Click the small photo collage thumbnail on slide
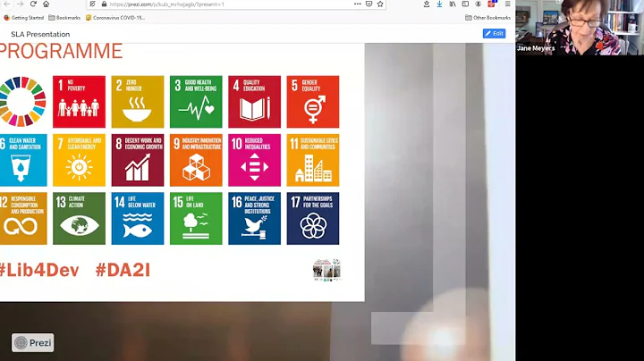This screenshot has height=361, width=644. coord(327,270)
